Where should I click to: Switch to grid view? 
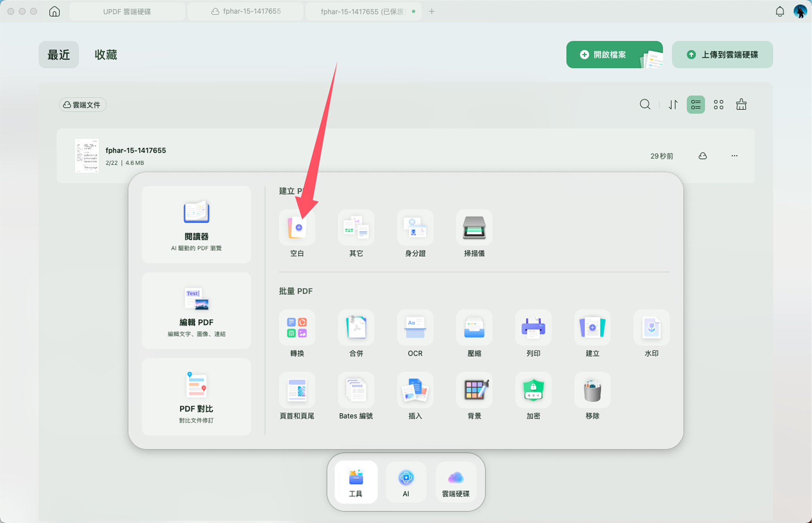point(718,105)
